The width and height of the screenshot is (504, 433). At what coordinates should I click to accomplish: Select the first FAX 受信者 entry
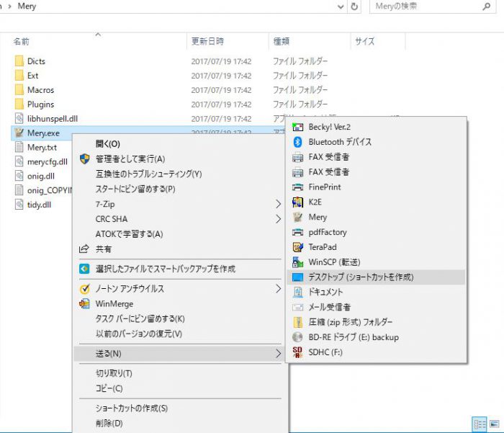click(x=375, y=157)
